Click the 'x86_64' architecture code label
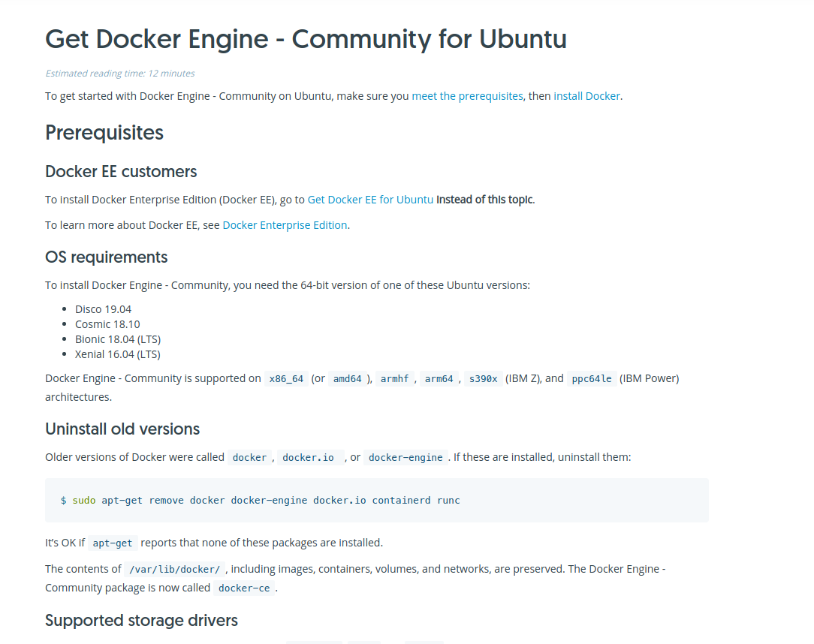814x644 pixels. (286, 379)
